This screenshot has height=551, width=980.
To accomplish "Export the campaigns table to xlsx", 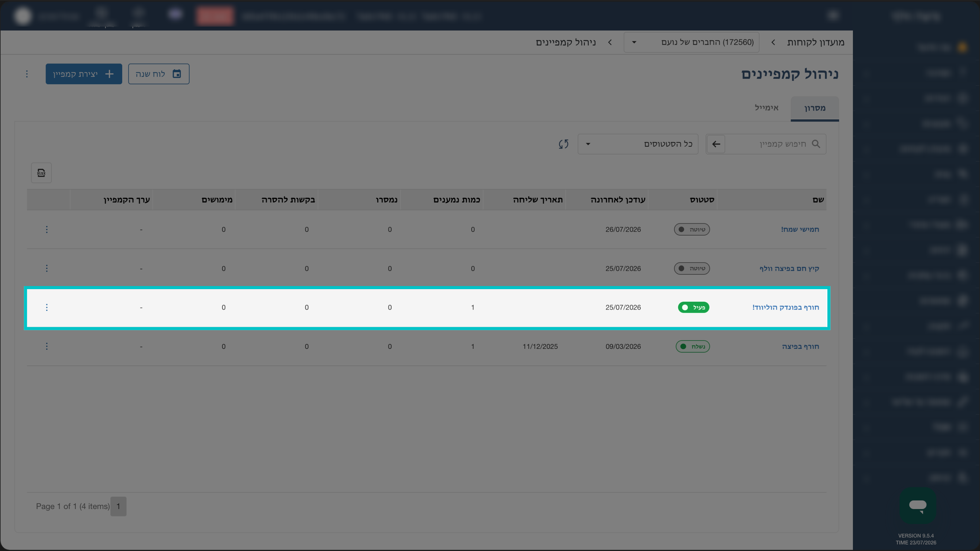I will (x=41, y=173).
